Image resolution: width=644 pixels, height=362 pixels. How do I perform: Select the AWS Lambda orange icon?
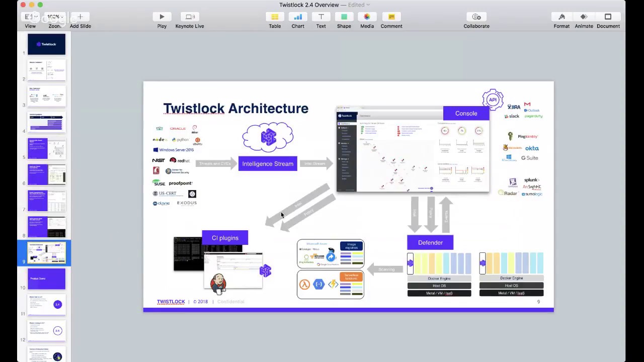tap(304, 285)
